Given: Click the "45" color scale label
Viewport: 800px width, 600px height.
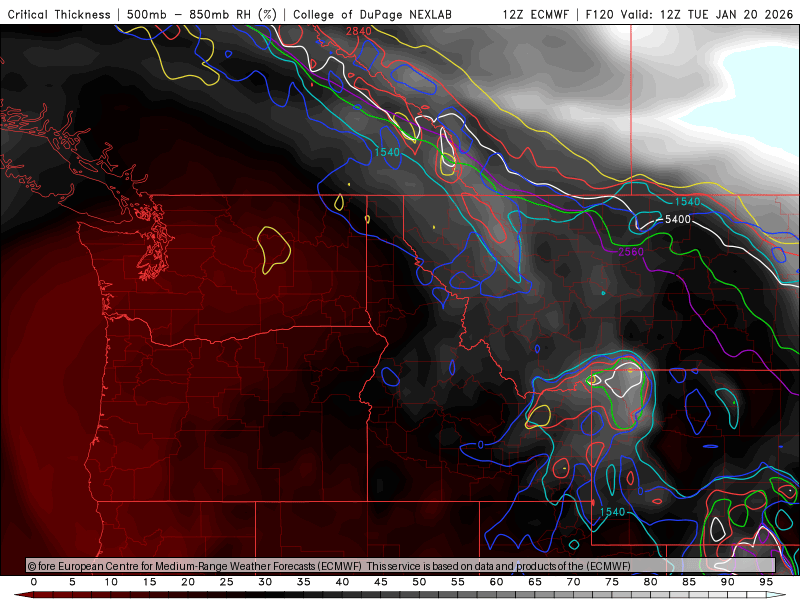Looking at the screenshot, I should (x=381, y=582).
